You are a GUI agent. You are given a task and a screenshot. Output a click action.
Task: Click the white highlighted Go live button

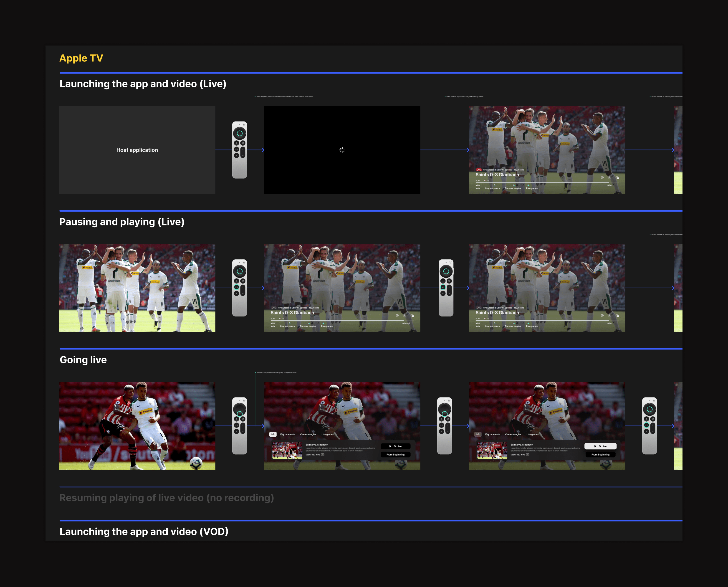pos(600,446)
